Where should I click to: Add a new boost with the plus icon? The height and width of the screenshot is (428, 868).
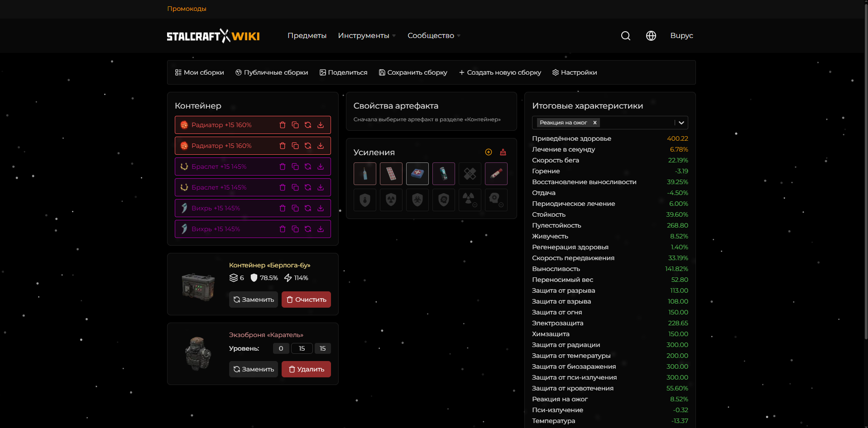click(x=488, y=152)
